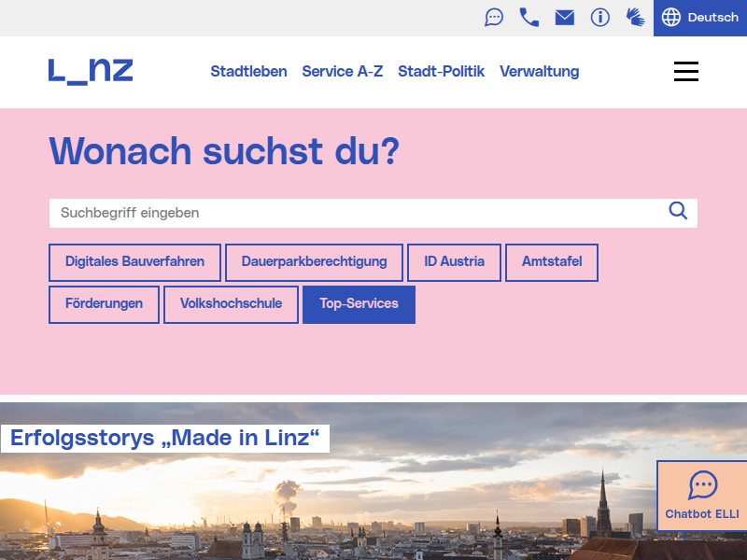The height and width of the screenshot is (560, 747).
Task: Focus the Suchbegriff eingeben search field
Action: point(355,213)
